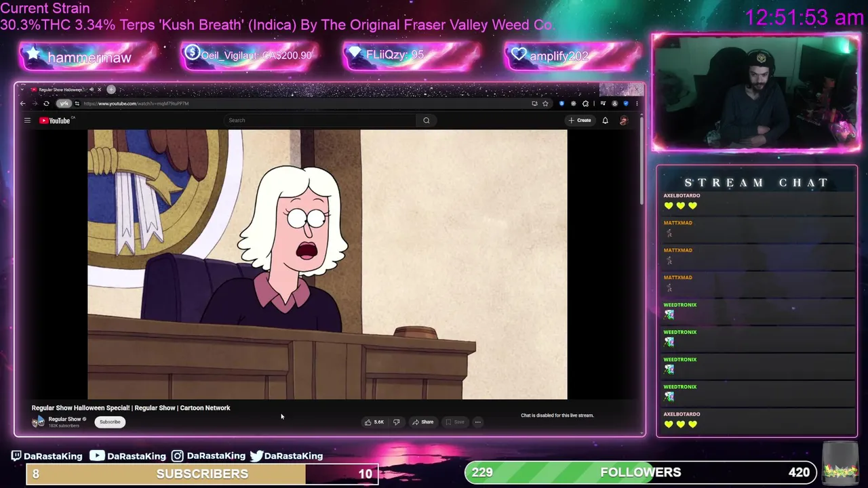Image resolution: width=868 pixels, height=488 pixels.
Task: Click the FLiiQzy 95 bits badge
Action: [412, 56]
